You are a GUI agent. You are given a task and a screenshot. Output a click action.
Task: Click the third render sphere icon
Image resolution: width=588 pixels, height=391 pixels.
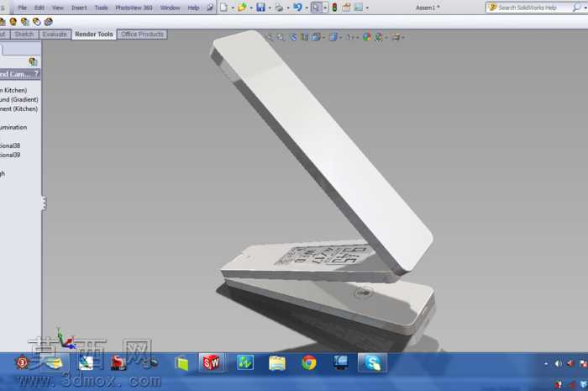(24, 22)
